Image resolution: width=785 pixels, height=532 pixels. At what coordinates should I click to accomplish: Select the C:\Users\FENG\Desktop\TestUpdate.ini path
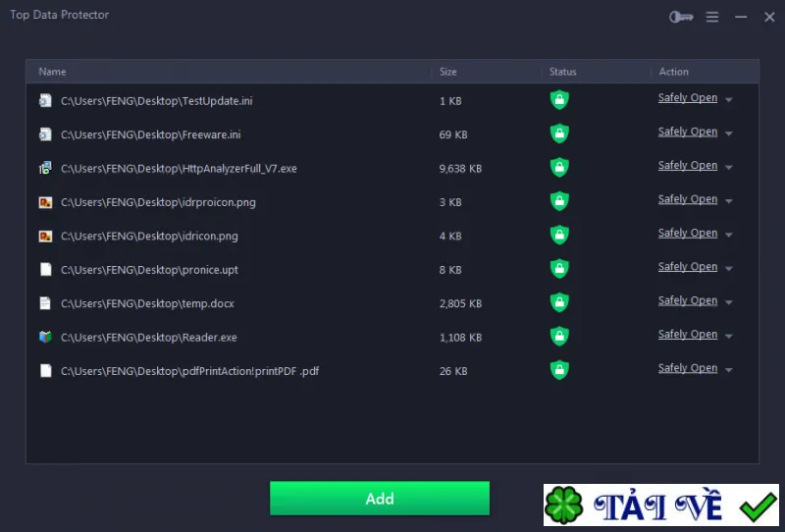157,101
